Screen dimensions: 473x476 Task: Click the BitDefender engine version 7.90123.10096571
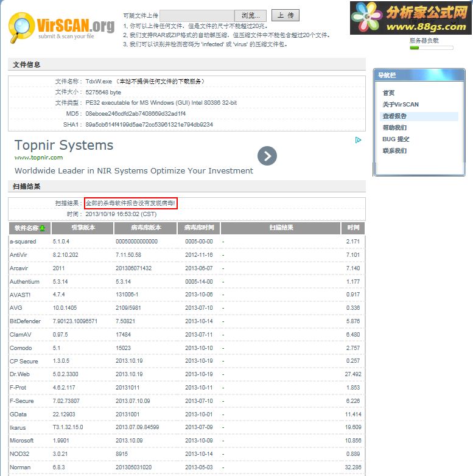coord(75,321)
